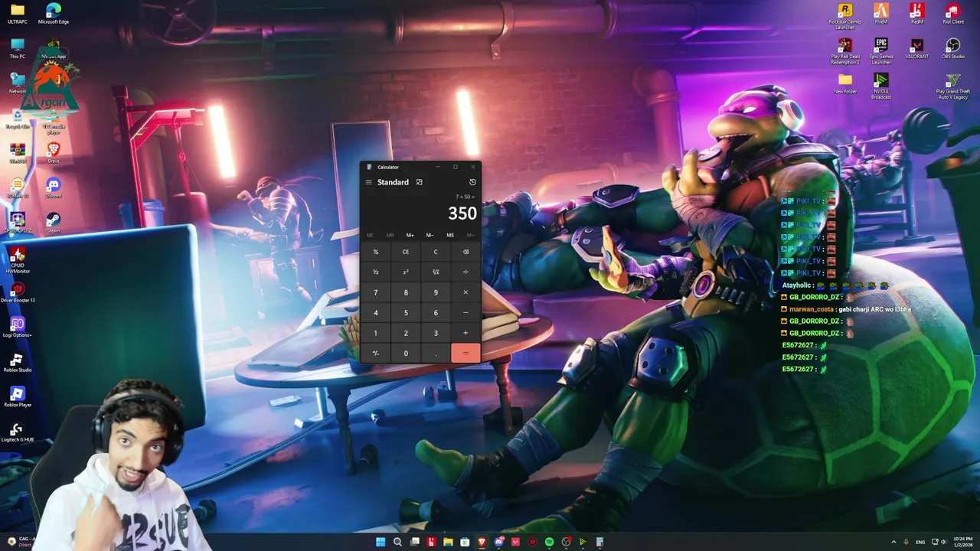Click the M− memory subtract button
Image resolution: width=980 pixels, height=551 pixels.
coord(430,235)
